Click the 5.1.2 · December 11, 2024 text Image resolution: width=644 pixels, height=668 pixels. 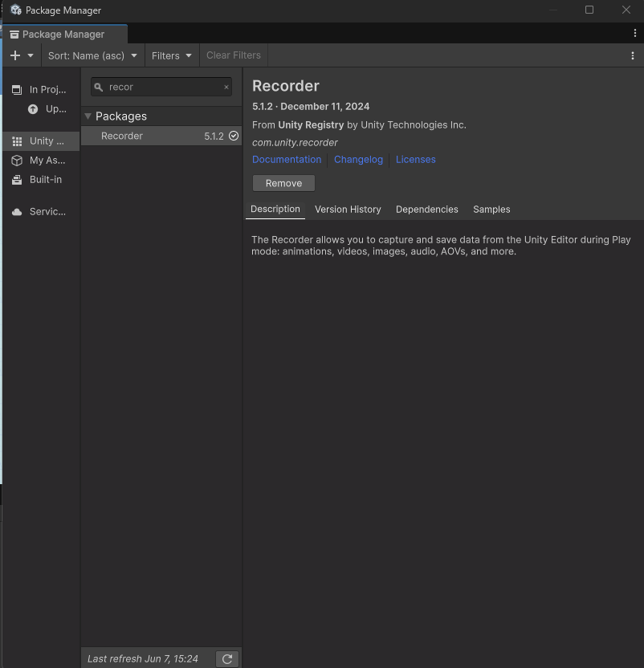coord(311,107)
